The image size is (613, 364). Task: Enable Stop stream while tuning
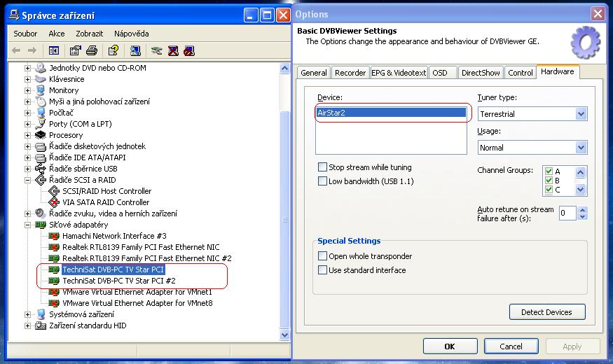[322, 167]
